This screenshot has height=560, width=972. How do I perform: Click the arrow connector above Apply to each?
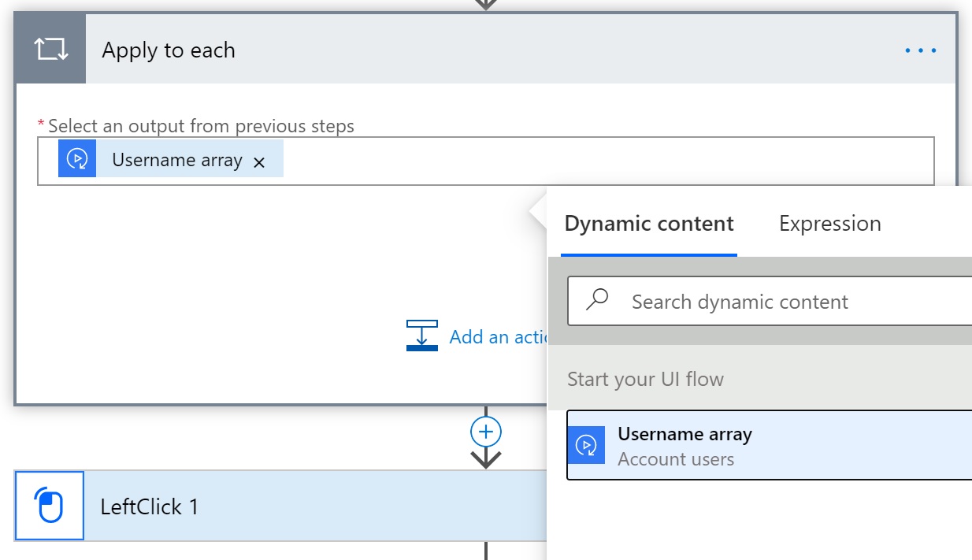[x=486, y=4]
